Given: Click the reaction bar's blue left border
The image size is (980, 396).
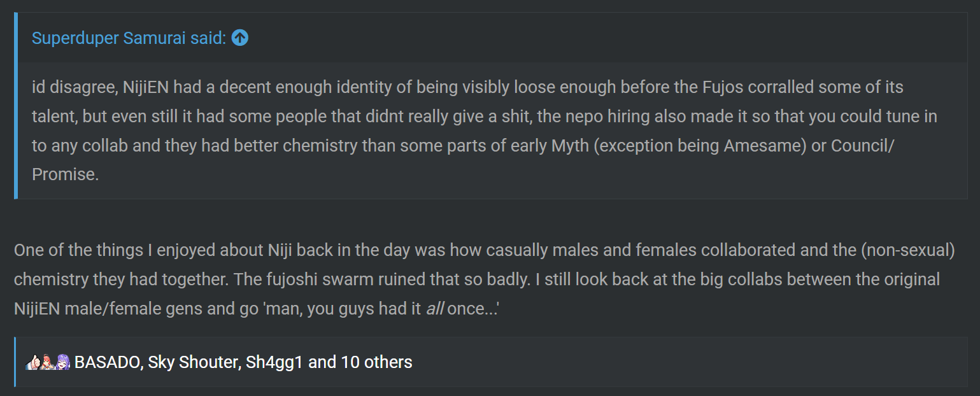Looking at the screenshot, I should (x=15, y=362).
